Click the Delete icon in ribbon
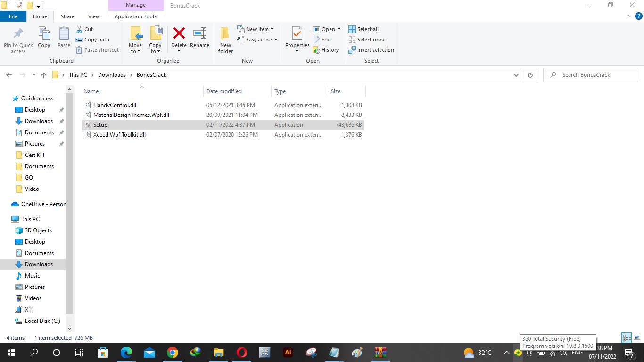Viewport: 644px width, 362px height. click(x=179, y=34)
